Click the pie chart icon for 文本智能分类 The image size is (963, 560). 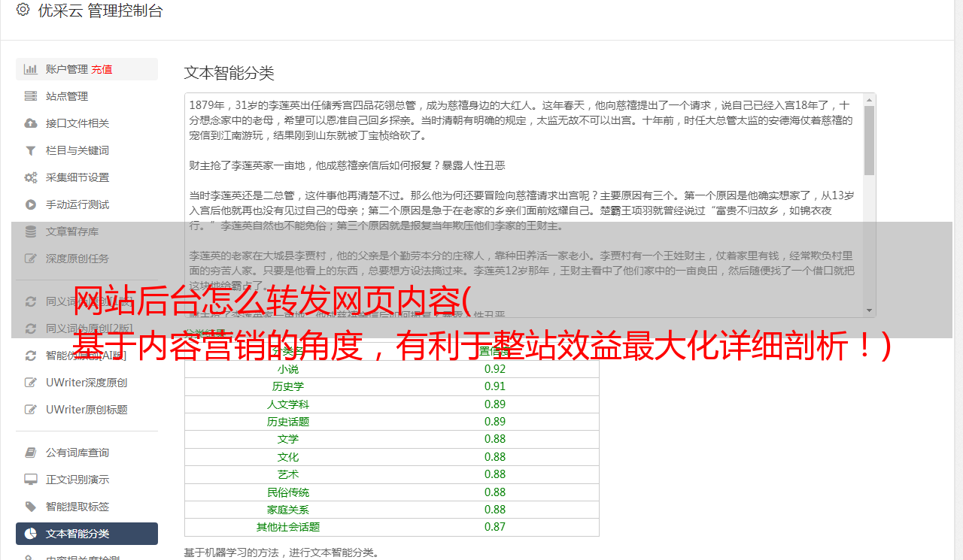click(31, 534)
